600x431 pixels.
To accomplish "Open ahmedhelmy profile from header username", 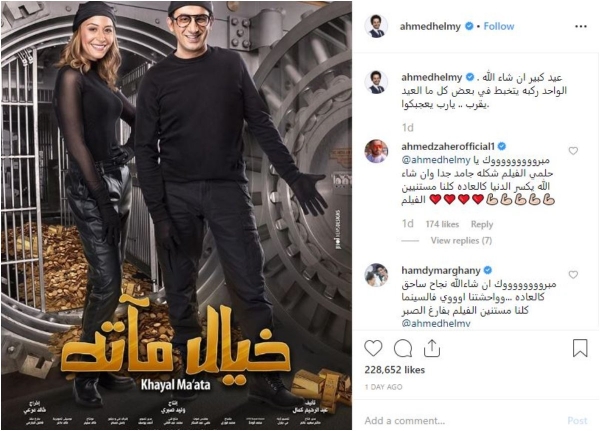I will 430,26.
